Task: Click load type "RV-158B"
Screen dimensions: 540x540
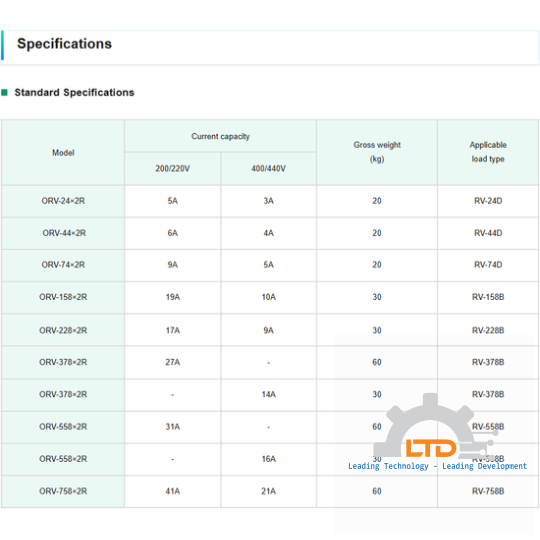Action: coord(488,297)
